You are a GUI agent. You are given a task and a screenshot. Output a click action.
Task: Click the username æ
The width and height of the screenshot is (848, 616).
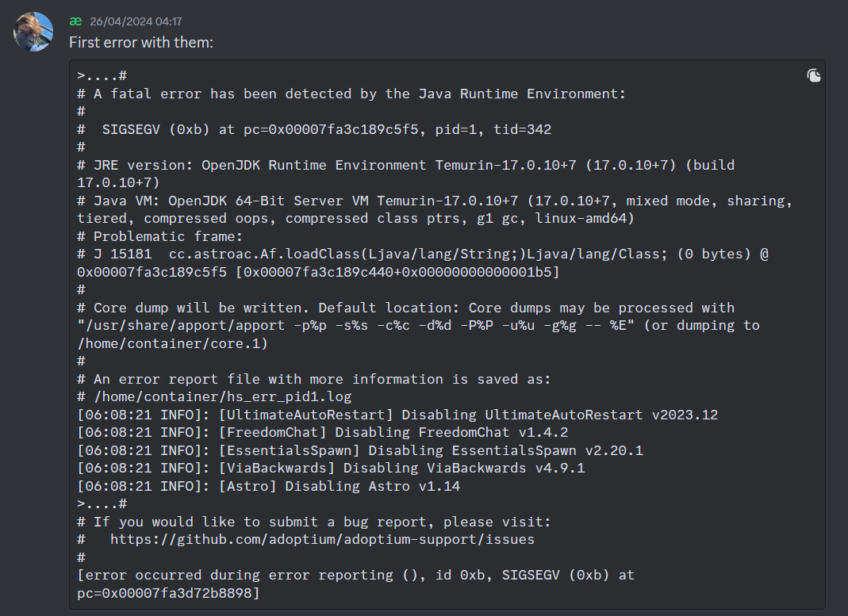(75, 21)
